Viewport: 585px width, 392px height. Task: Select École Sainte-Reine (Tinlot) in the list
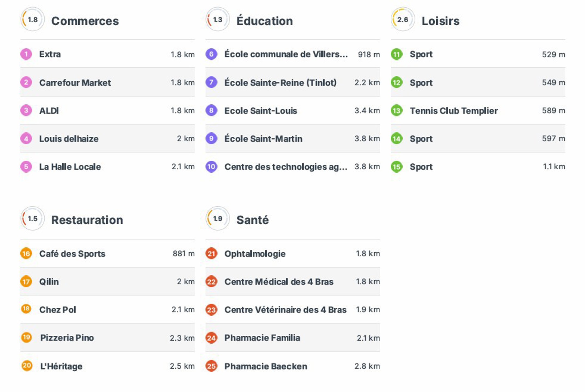click(280, 82)
